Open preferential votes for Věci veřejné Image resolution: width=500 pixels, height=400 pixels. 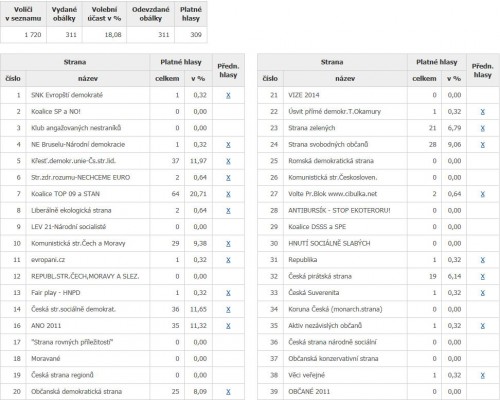[482, 375]
